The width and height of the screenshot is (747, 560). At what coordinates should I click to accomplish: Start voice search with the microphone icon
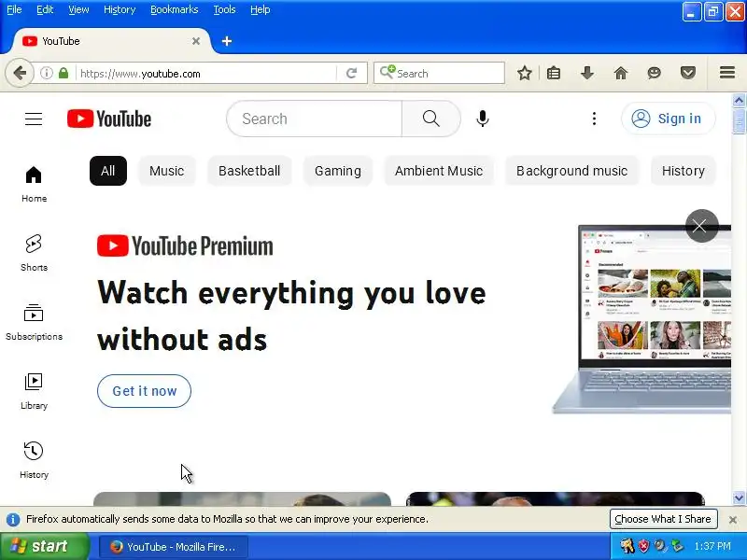(482, 119)
